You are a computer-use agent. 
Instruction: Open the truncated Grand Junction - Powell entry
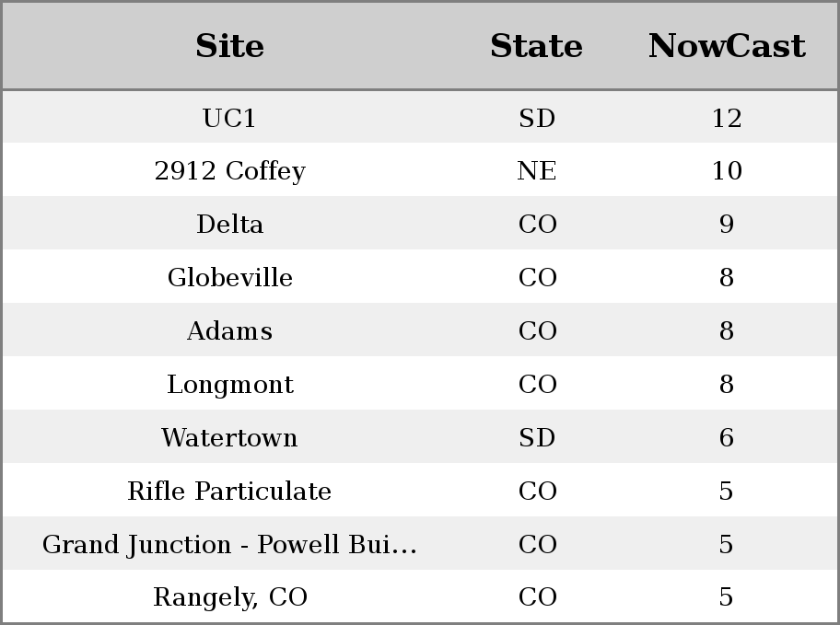tap(229, 545)
